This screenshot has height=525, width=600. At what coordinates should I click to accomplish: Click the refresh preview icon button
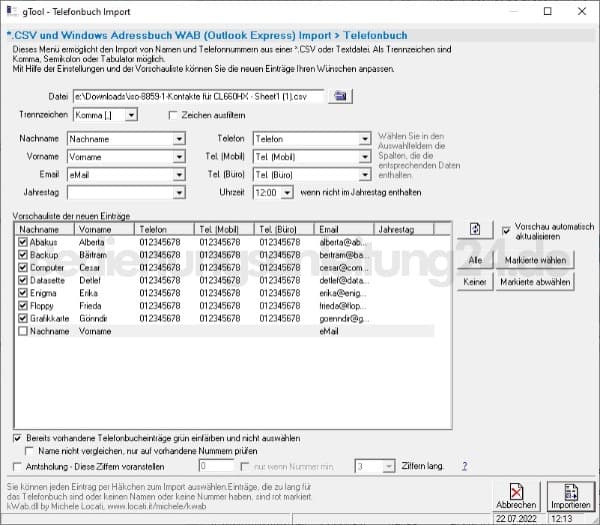[475, 230]
